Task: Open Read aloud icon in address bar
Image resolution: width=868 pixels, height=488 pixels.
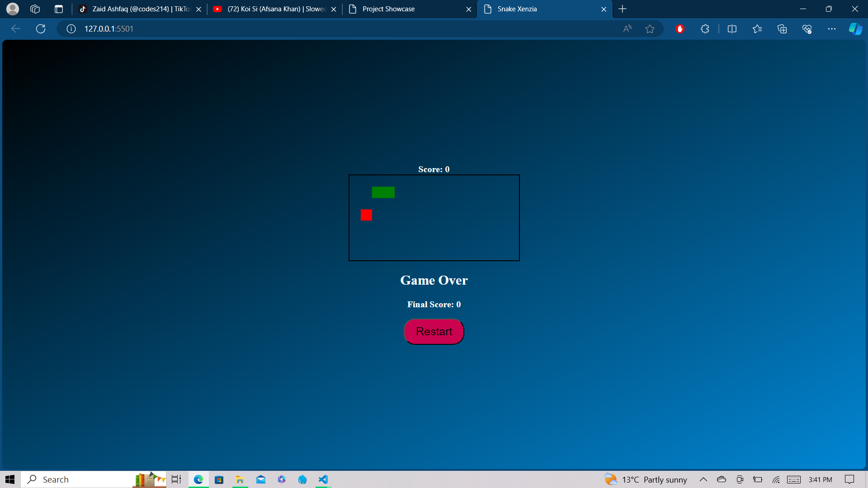Action: (x=627, y=29)
